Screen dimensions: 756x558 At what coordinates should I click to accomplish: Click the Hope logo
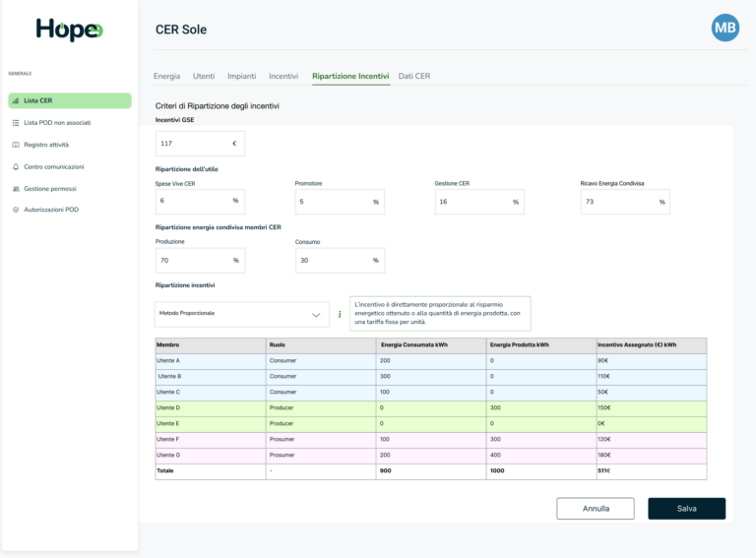[x=69, y=30]
